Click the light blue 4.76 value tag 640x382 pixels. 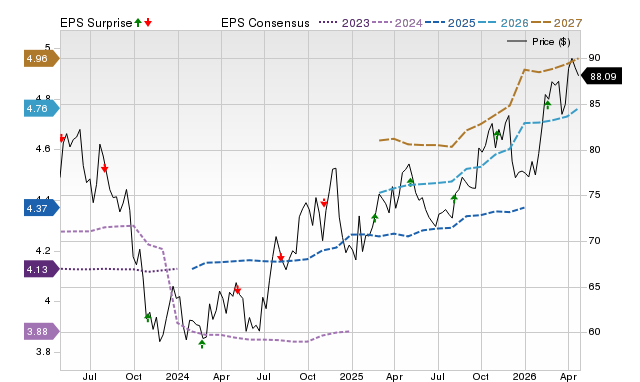pos(41,109)
